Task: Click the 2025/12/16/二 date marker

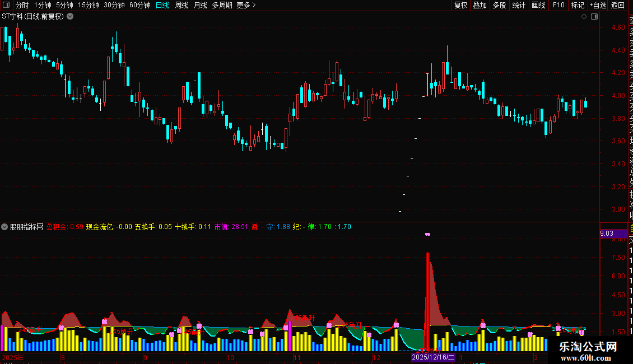Action: 433,357
